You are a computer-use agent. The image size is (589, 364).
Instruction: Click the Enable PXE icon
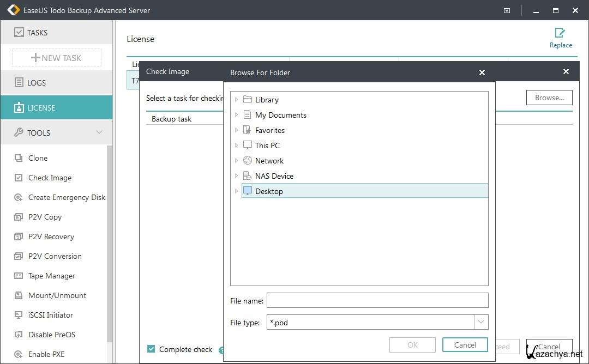point(19,354)
